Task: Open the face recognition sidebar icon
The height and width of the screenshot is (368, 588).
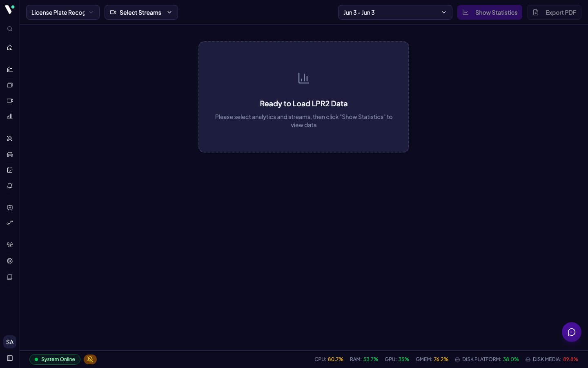Action: point(10,138)
